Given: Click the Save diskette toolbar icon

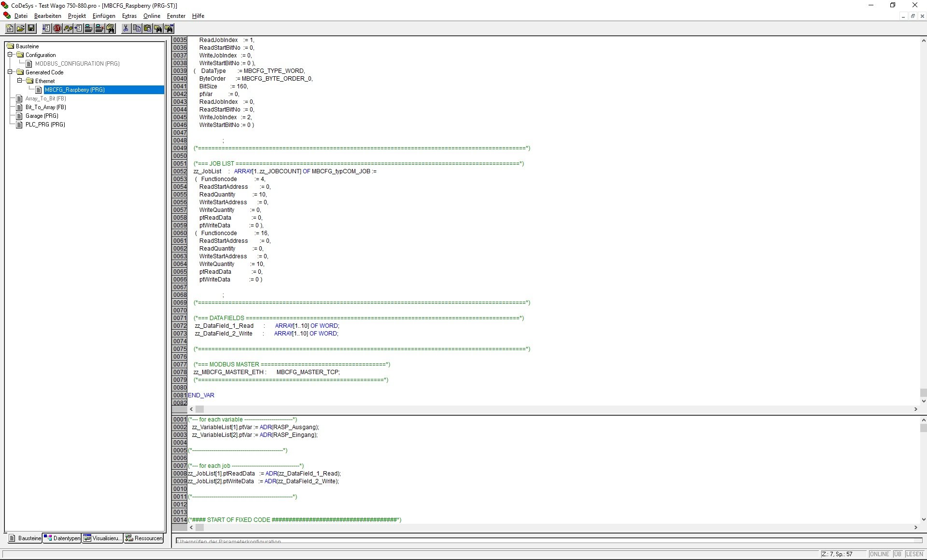Looking at the screenshot, I should click(x=31, y=28).
